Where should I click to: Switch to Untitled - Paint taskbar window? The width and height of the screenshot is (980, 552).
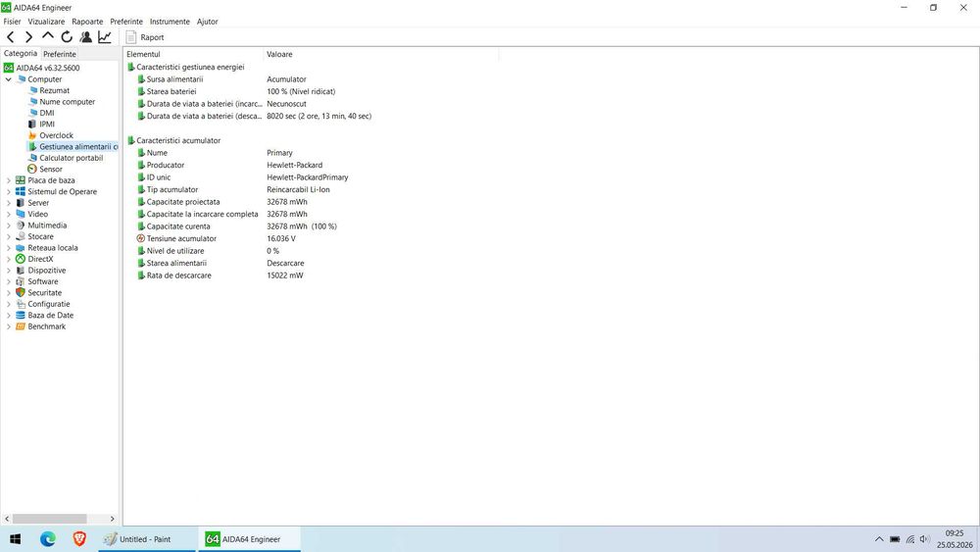point(147,539)
